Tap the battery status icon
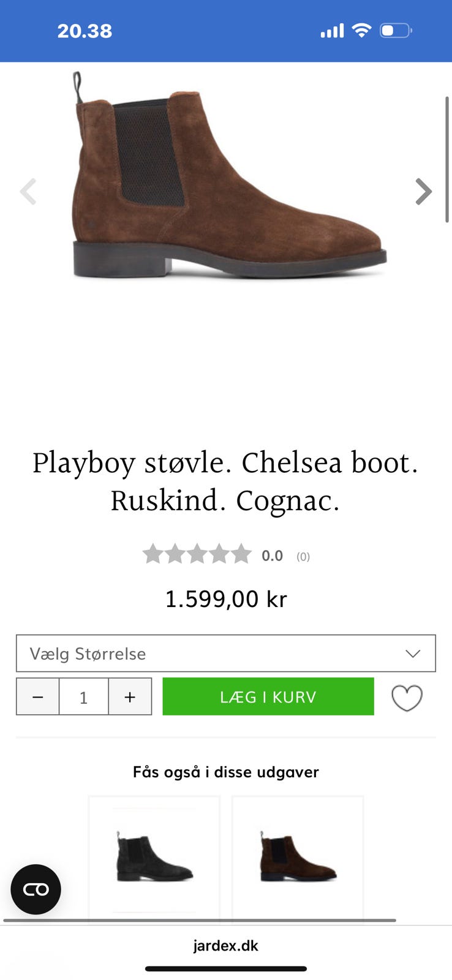This screenshot has width=452, height=980. pyautogui.click(x=396, y=31)
